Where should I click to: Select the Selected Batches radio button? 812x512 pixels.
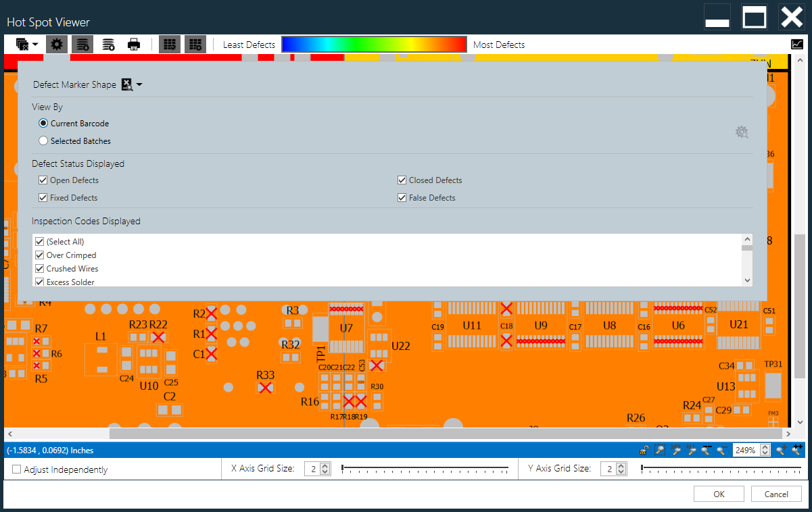click(x=43, y=140)
